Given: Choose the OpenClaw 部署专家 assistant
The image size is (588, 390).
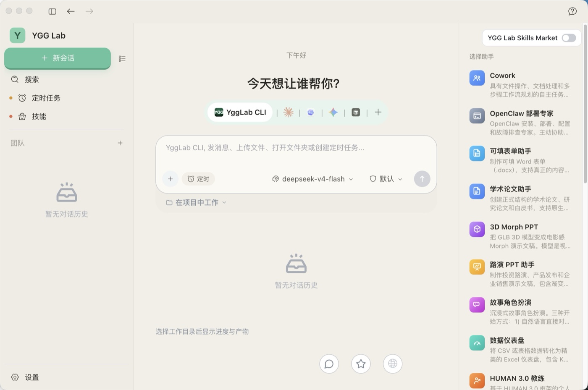Looking at the screenshot, I should click(520, 123).
